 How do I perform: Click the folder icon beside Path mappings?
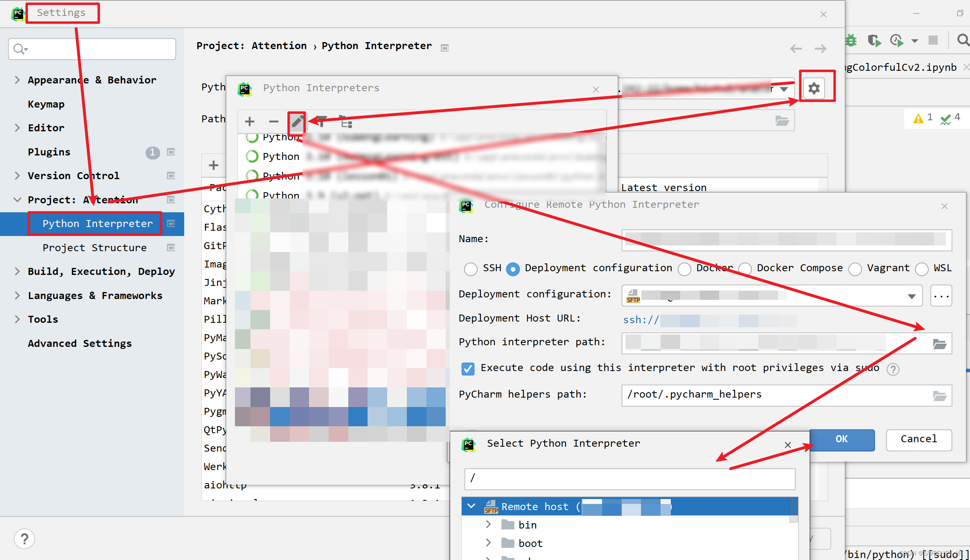782,121
